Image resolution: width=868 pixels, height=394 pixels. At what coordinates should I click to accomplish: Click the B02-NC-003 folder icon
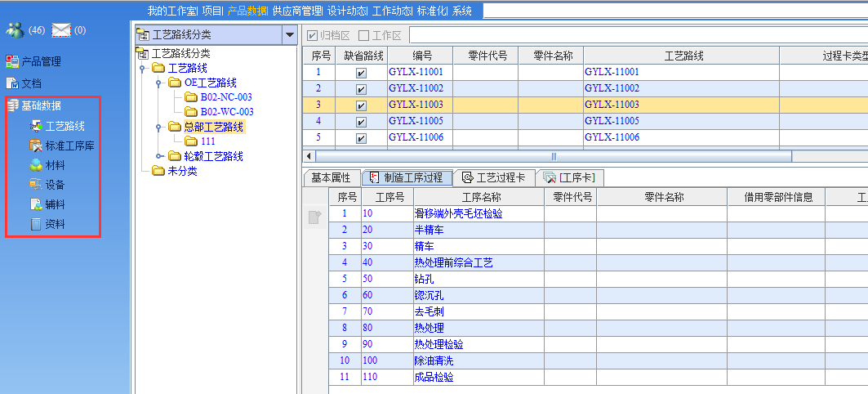tap(192, 97)
